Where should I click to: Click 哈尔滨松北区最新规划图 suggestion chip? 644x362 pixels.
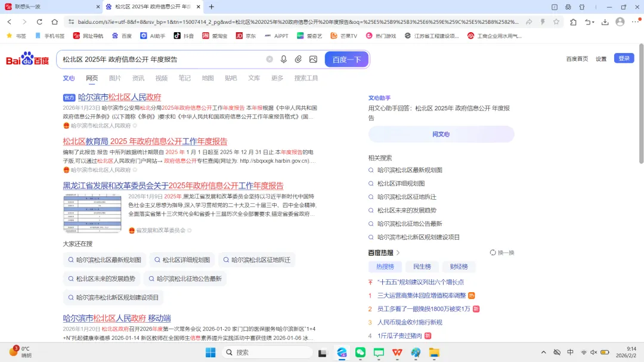pos(105,259)
